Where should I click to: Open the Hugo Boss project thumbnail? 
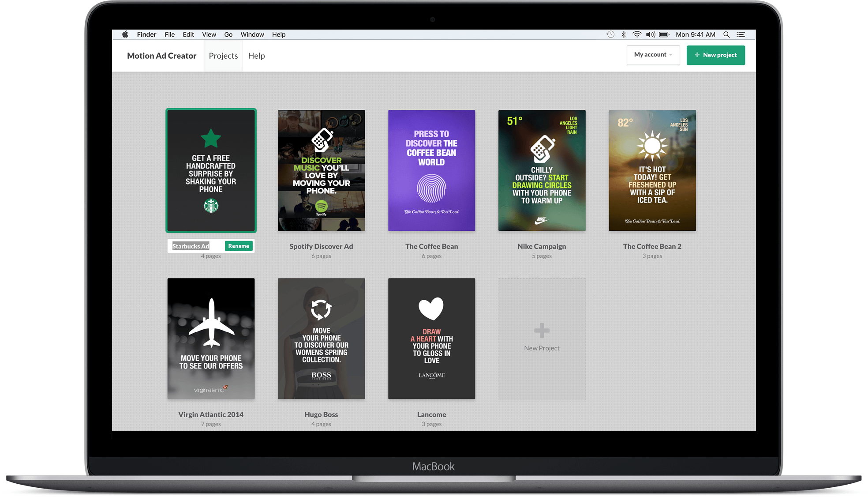tap(322, 339)
